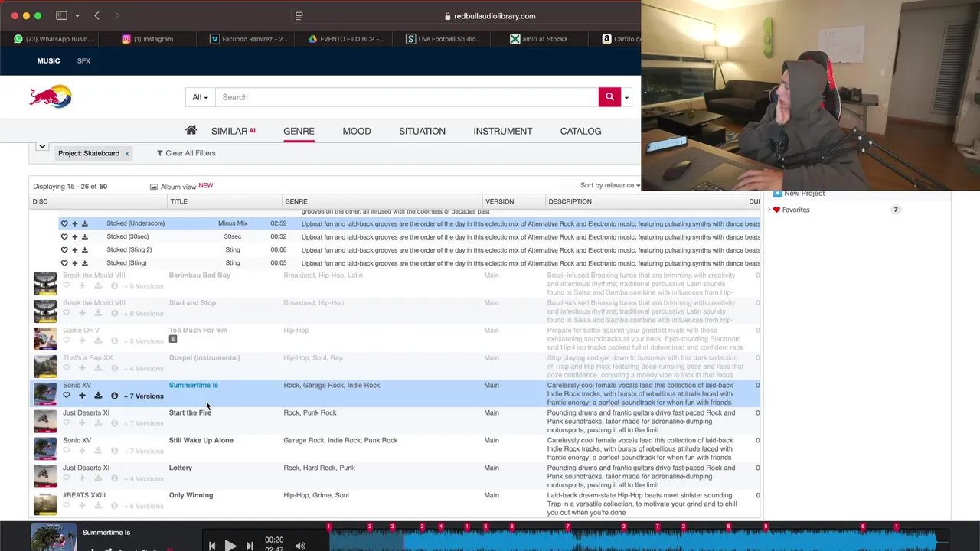Expand versions of Berimbau Bad Boy

(x=144, y=285)
